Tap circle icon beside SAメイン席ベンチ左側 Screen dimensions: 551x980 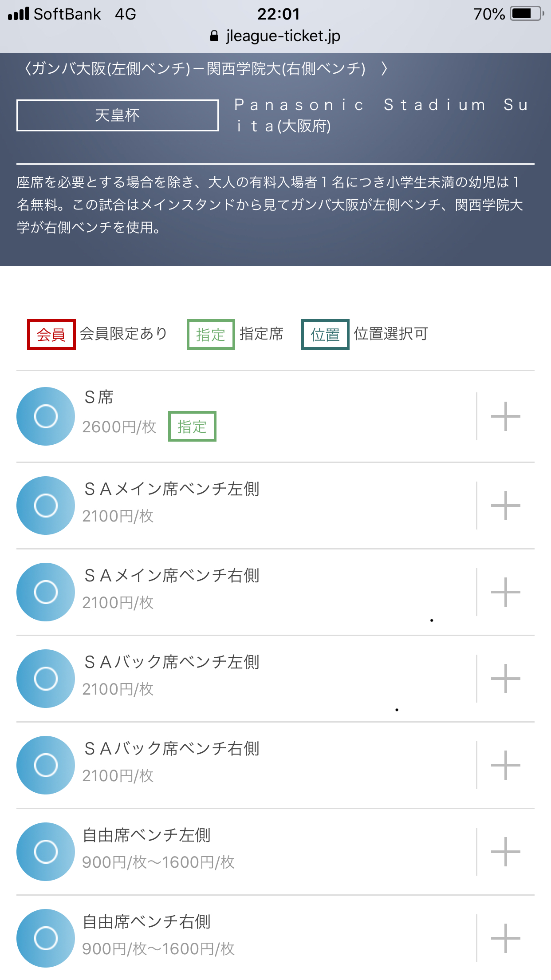46,506
